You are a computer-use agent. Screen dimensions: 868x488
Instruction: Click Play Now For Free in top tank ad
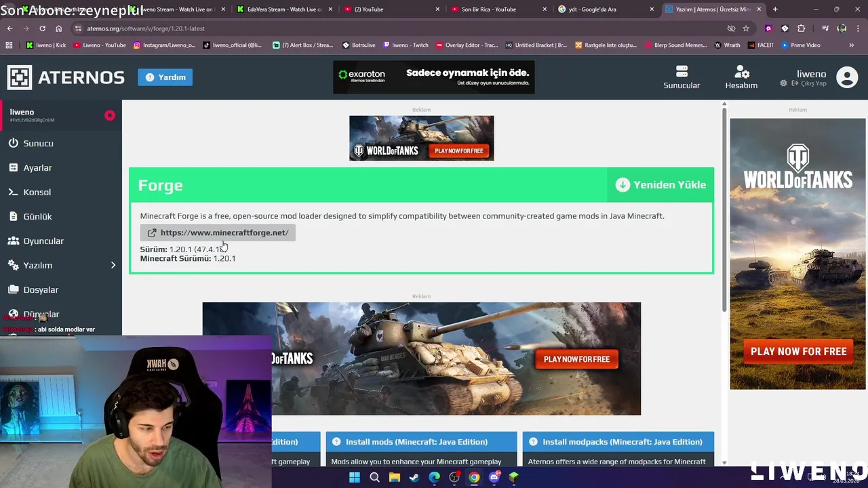459,150
